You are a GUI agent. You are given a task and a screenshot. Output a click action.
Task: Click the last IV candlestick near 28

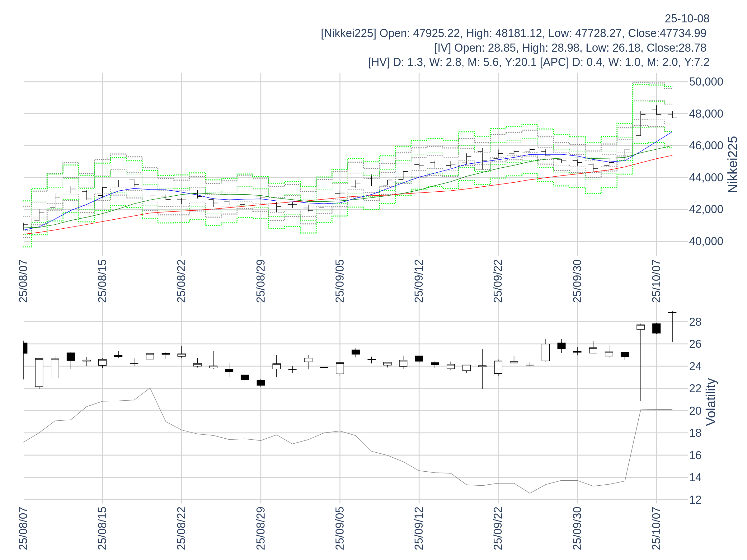tap(672, 313)
